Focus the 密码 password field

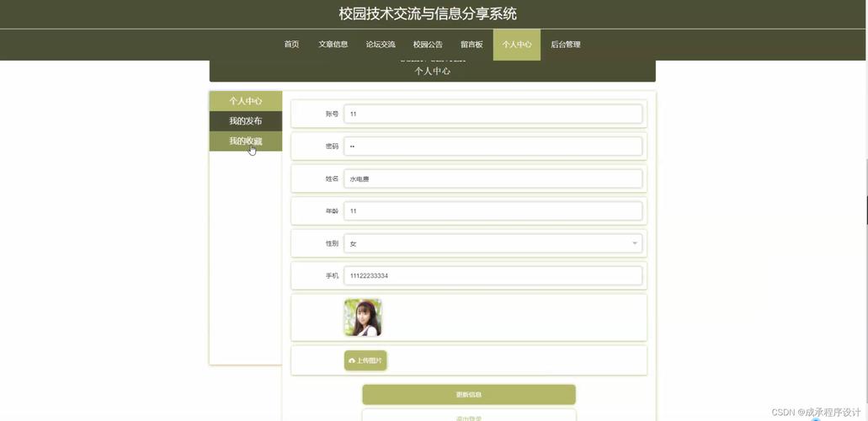click(x=493, y=147)
